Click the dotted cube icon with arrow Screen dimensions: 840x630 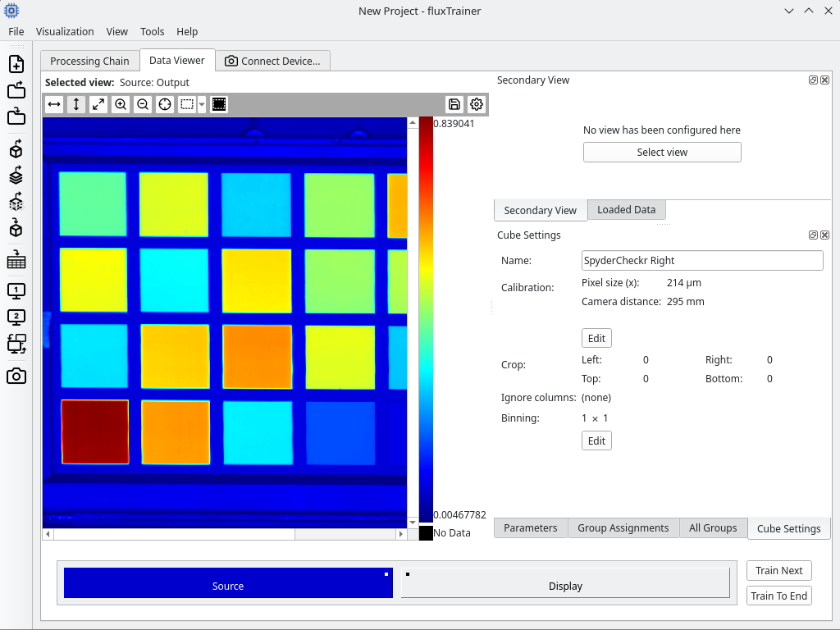click(x=16, y=202)
